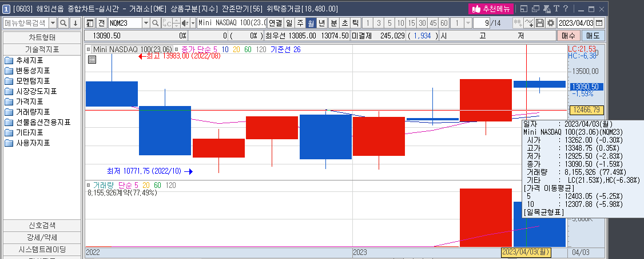The width and height of the screenshot is (644, 259).
Task: Click the screen number 1 icon in title bar
Action: tap(6, 9)
